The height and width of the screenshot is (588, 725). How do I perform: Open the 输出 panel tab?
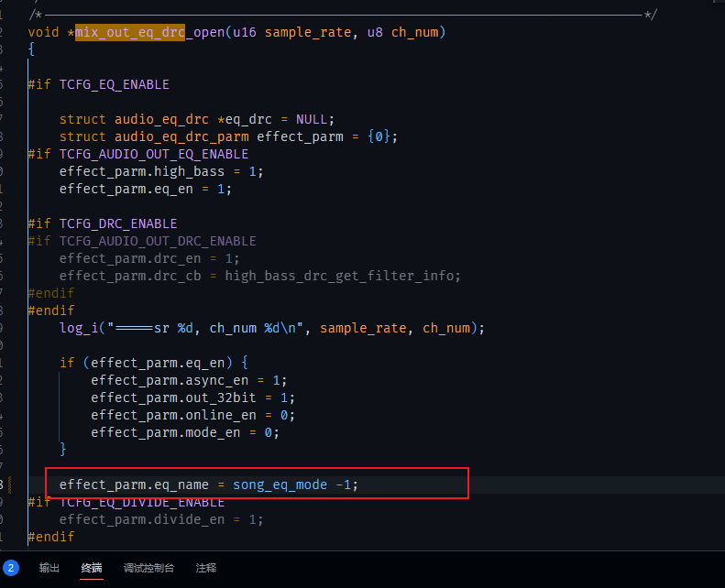[49, 568]
